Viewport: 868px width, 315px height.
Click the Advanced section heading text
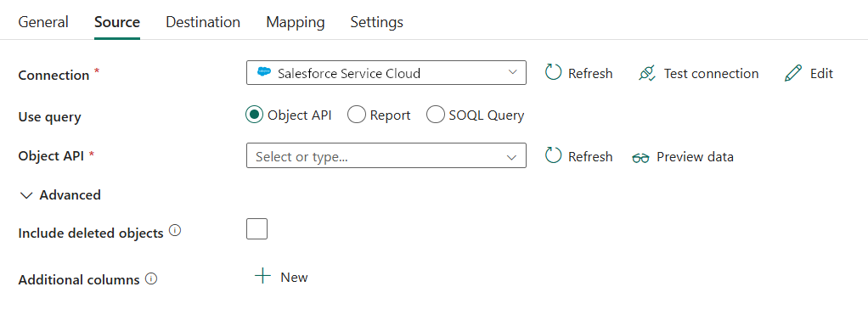pyautogui.click(x=70, y=195)
